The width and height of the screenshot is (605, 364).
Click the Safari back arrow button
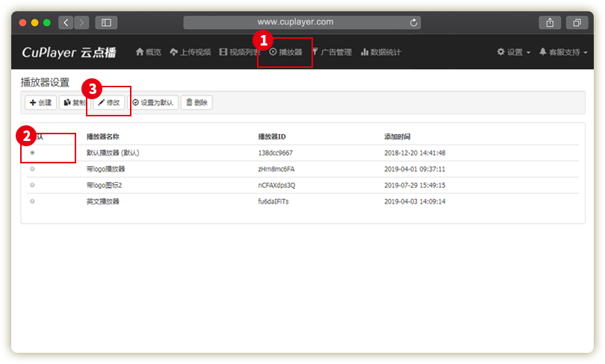coord(66,22)
